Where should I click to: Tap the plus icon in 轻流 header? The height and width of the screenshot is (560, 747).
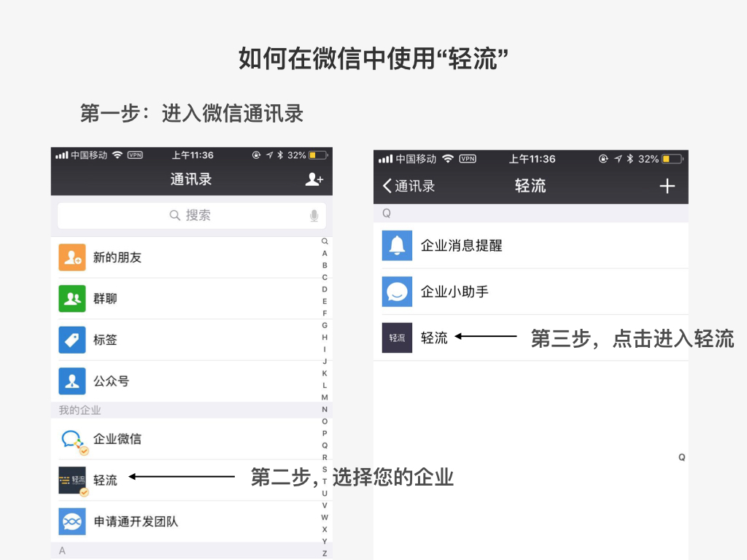point(667,186)
